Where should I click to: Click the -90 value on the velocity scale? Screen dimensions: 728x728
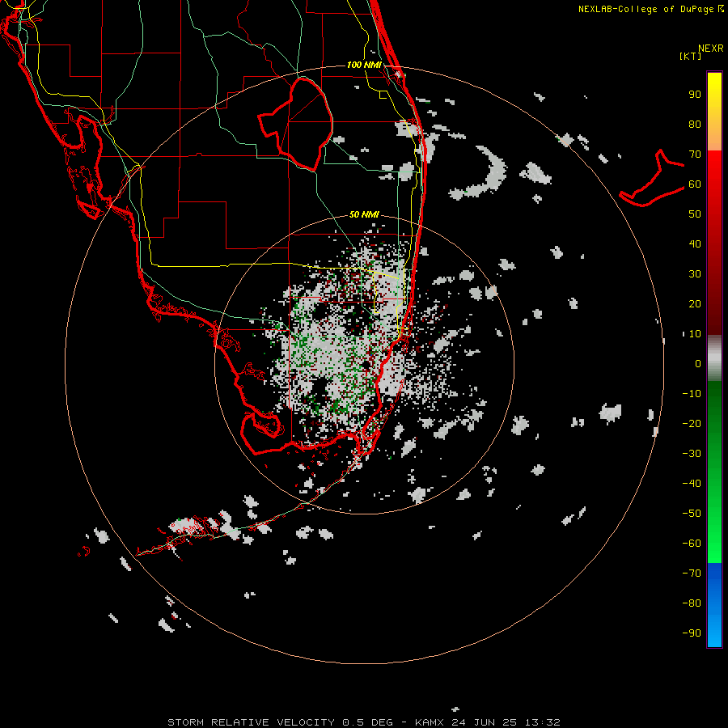pos(692,633)
